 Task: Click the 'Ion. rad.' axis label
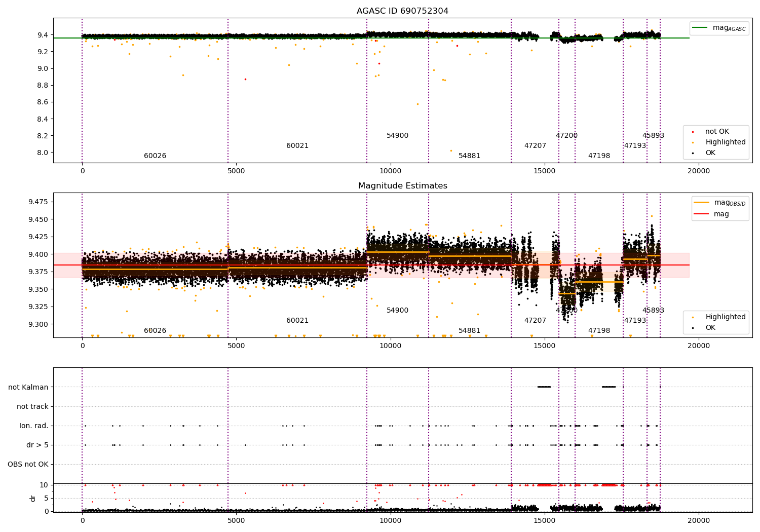(x=34, y=426)
